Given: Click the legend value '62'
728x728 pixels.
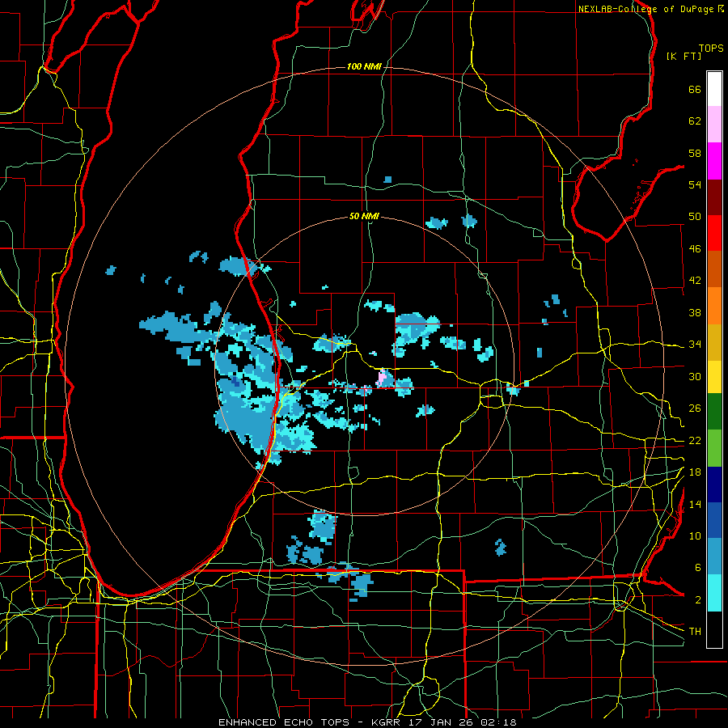Looking at the screenshot, I should click(695, 121).
